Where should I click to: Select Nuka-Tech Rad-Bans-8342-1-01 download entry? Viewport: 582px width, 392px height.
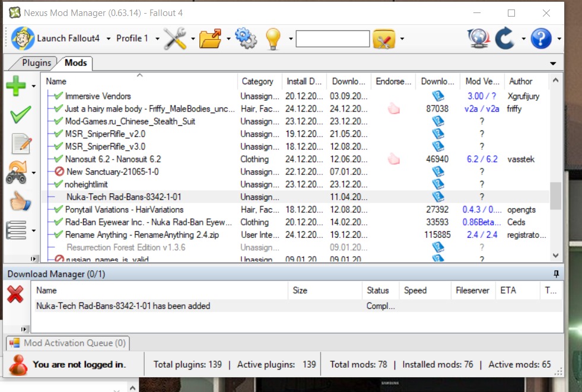[298, 306]
